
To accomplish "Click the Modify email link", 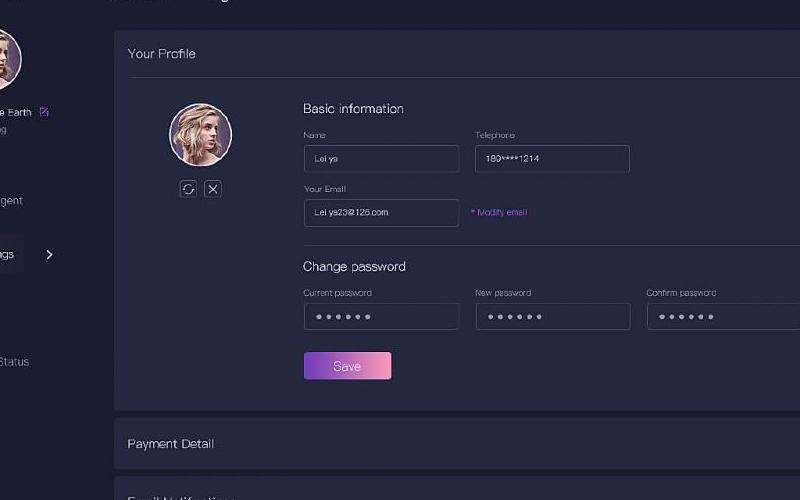I will point(499,213).
